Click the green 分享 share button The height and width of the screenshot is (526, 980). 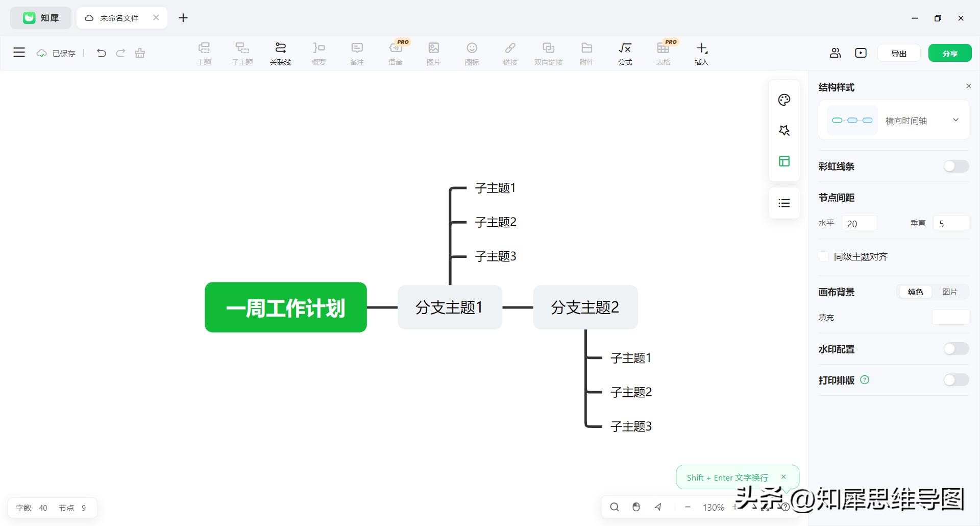(949, 53)
